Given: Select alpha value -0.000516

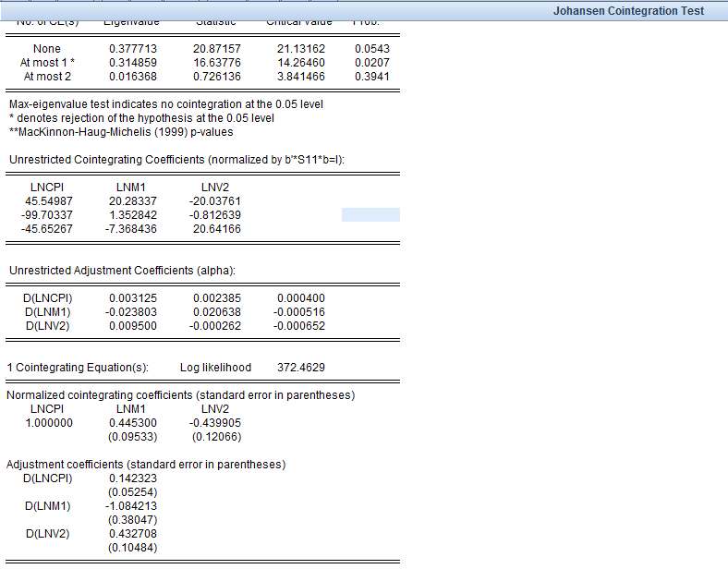Looking at the screenshot, I should tap(299, 312).
